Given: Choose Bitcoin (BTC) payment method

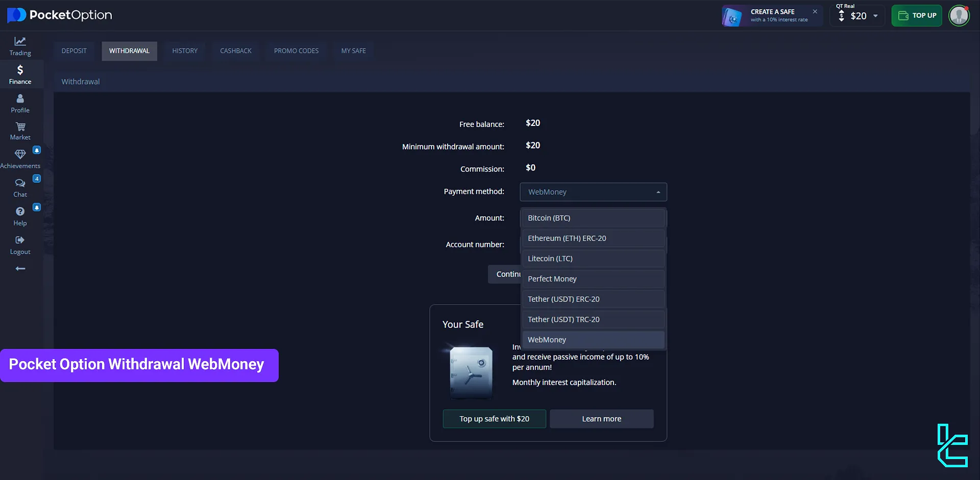Looking at the screenshot, I should coord(593,218).
